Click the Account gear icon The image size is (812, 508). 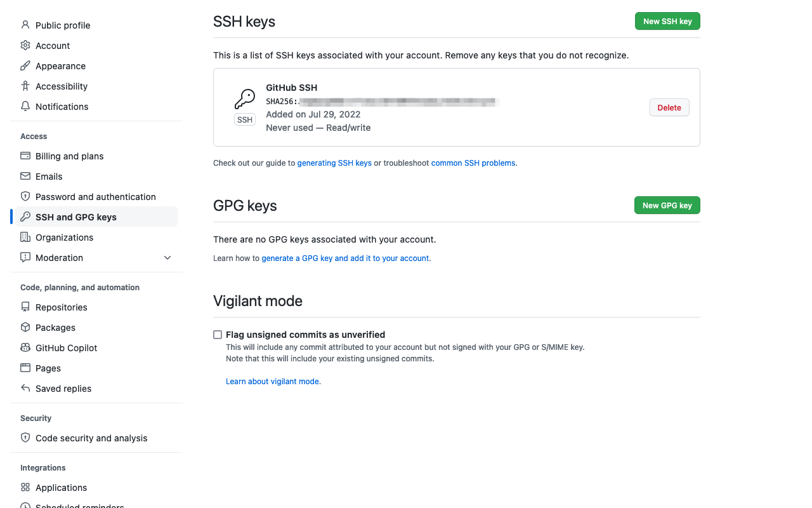point(25,45)
